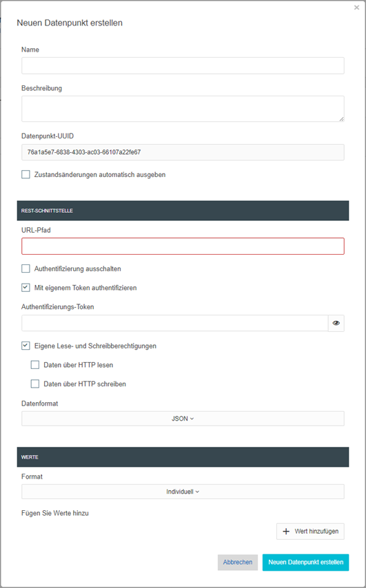Image resolution: width=366 pixels, height=588 pixels.
Task: Click the Datenpunkt-UUID field
Action: [x=183, y=152]
